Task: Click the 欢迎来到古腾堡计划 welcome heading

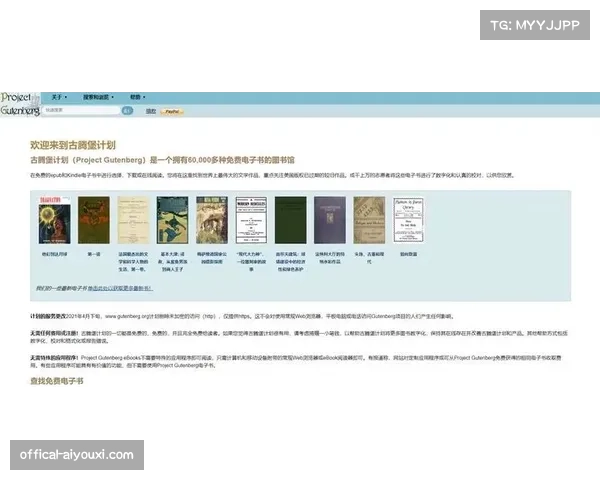Action: point(73,145)
